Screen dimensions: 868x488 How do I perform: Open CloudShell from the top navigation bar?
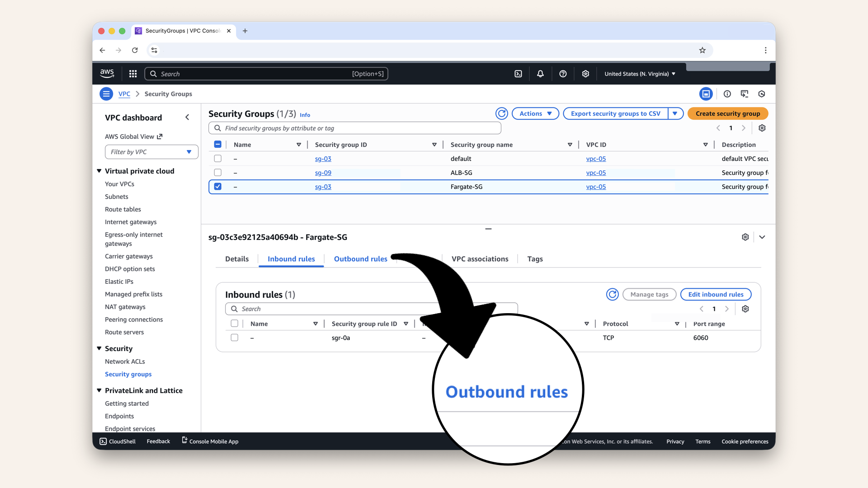518,73
